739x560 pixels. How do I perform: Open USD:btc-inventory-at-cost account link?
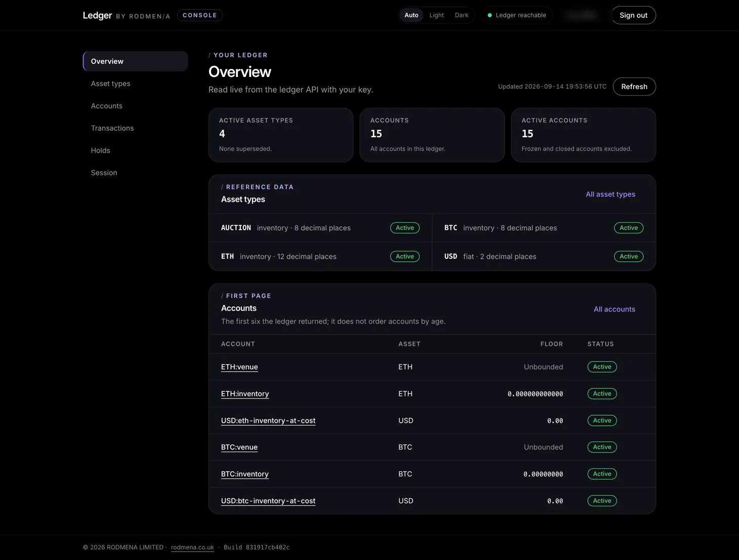click(268, 501)
